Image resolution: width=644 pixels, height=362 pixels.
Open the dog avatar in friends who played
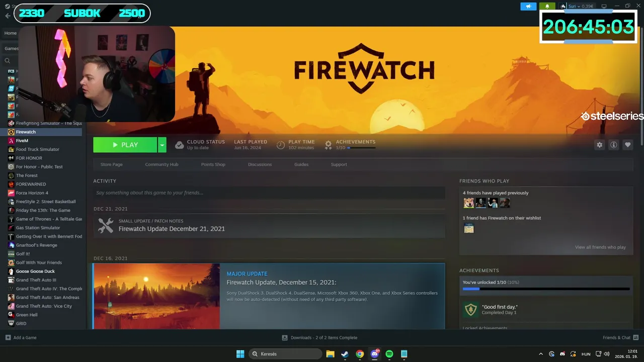[x=468, y=203]
